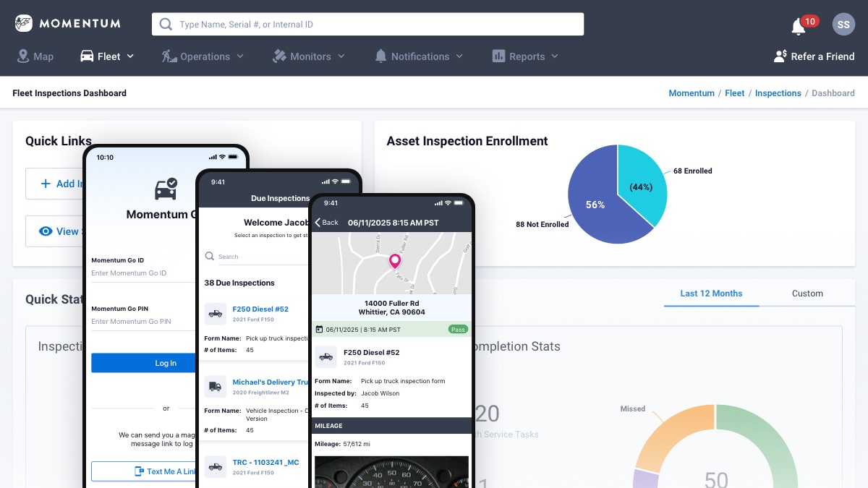Click the SS profile avatar
Image resolution: width=868 pixels, height=488 pixels.
pos(843,24)
